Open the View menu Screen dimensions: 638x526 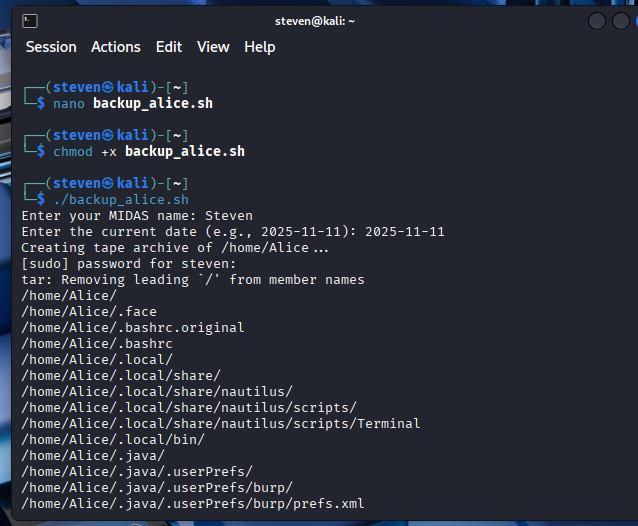pos(213,47)
